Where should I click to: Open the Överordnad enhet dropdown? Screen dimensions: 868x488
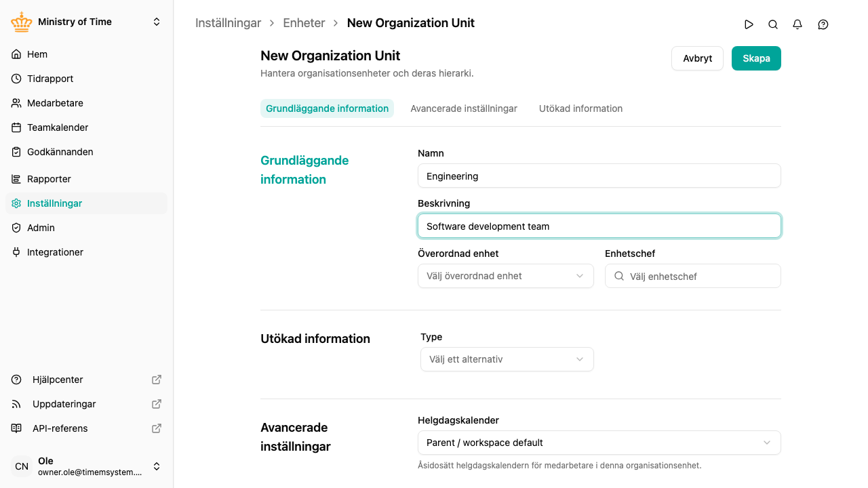pyautogui.click(x=506, y=276)
